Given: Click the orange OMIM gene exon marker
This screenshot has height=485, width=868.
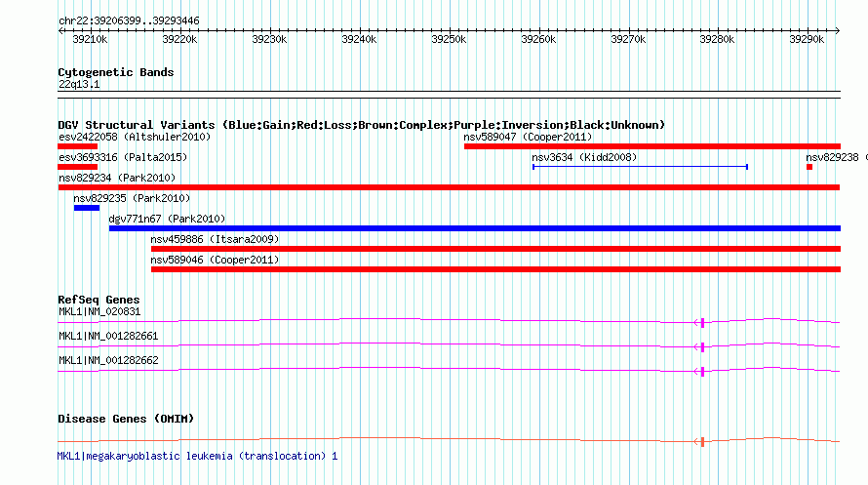Looking at the screenshot, I should coord(702,442).
